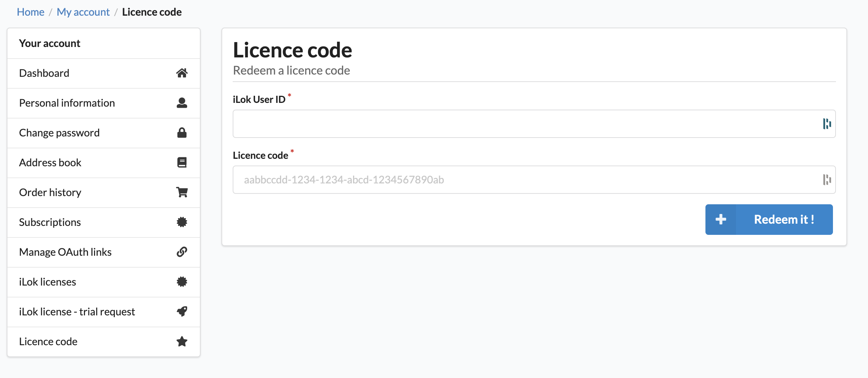
Task: Click the Dashboard home icon
Action: pyautogui.click(x=182, y=73)
